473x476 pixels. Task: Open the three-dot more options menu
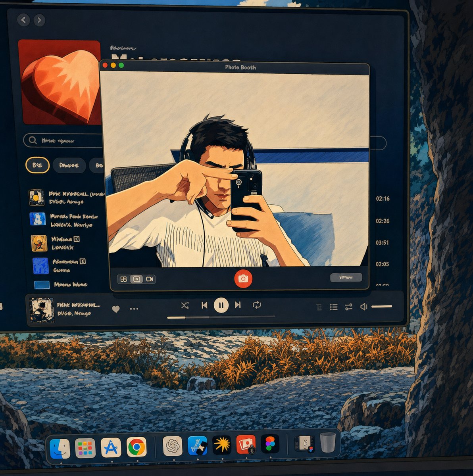(x=134, y=309)
